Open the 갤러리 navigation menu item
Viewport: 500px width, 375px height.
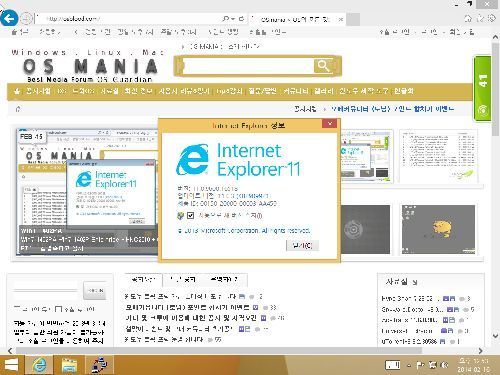tap(324, 91)
